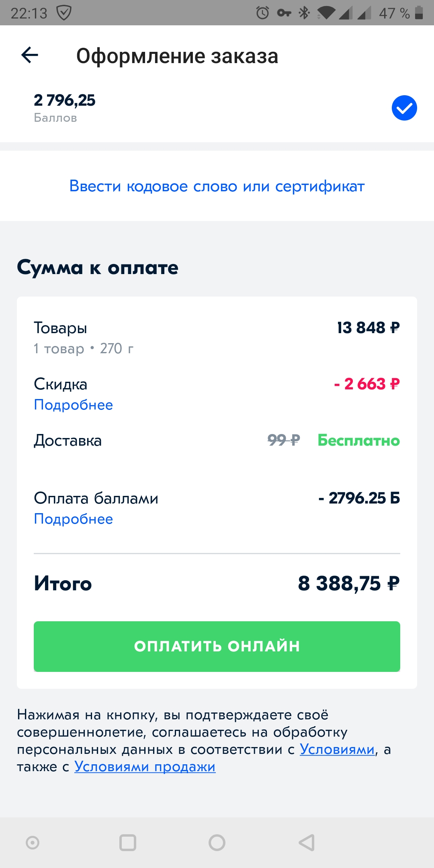Tap the recent apps square button
Screen dimensions: 434x868
coord(128,843)
